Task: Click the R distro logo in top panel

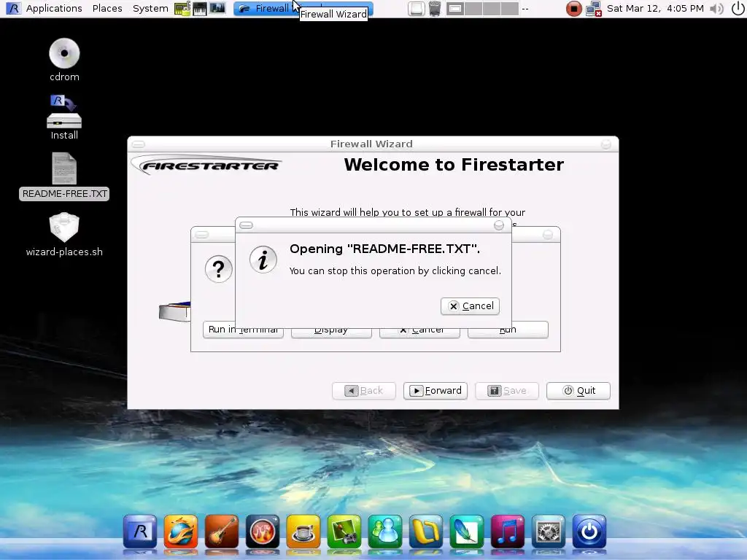Action: (x=13, y=8)
